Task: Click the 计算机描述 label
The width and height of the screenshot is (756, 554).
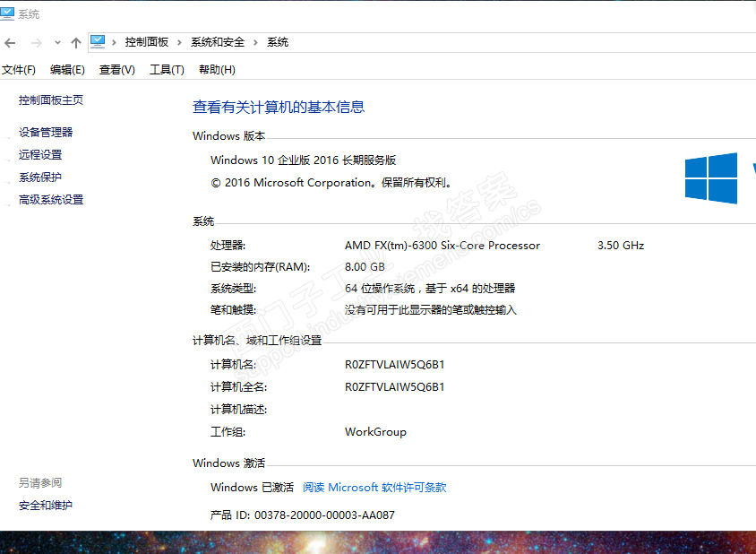Action: pyautogui.click(x=238, y=410)
